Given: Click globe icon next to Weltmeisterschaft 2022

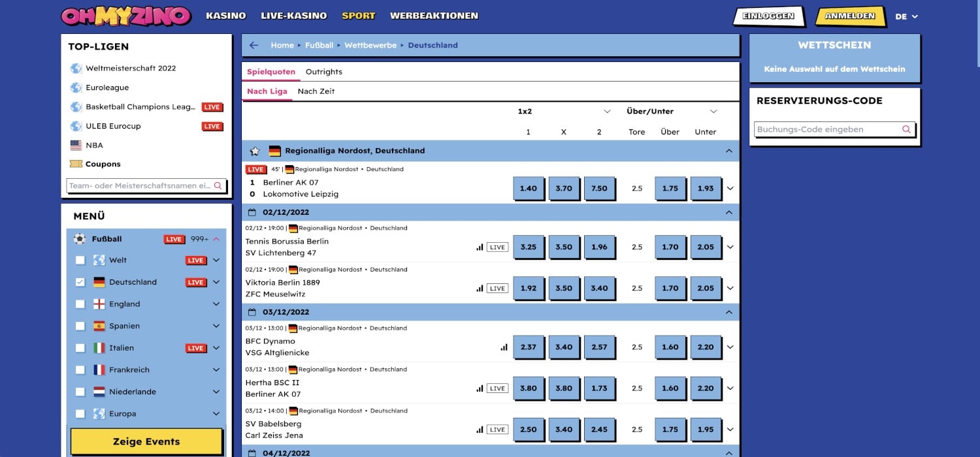Looking at the screenshot, I should tap(76, 68).
